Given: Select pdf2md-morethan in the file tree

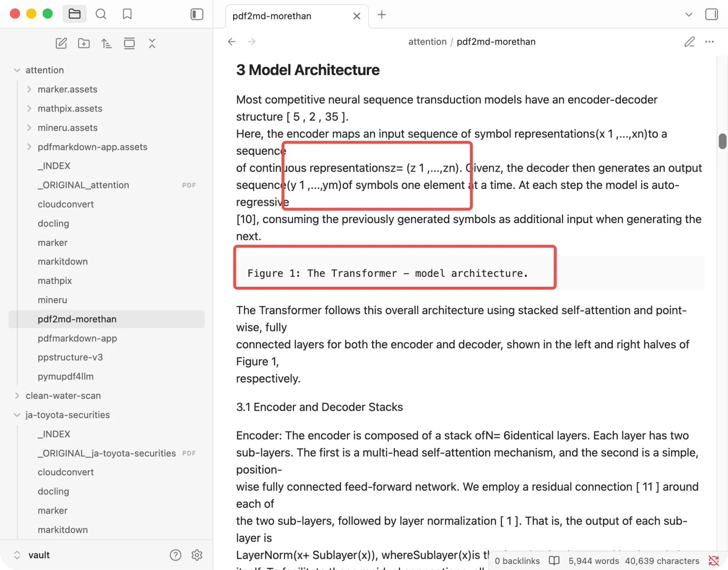Looking at the screenshot, I should tap(106, 319).
